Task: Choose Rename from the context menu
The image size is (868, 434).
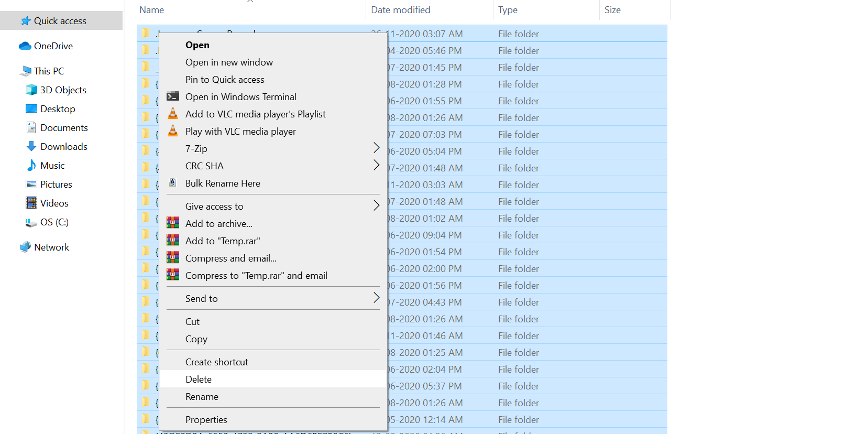Action: [202, 396]
